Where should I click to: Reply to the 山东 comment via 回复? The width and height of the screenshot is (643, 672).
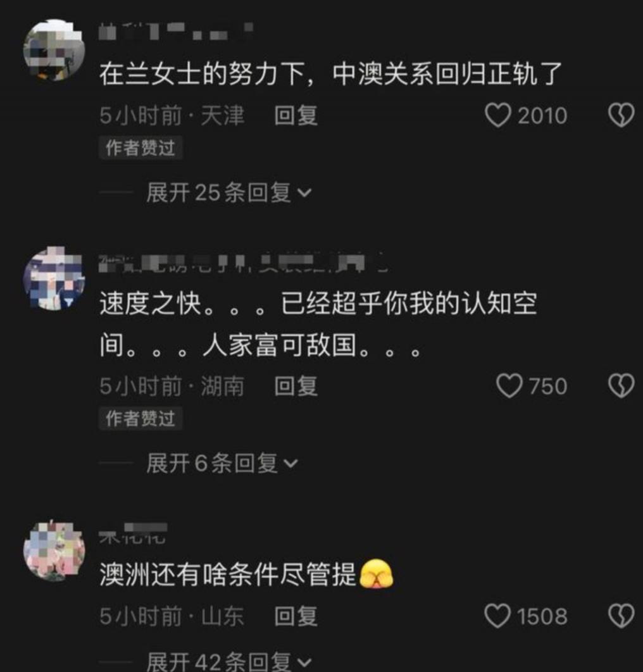(296, 616)
